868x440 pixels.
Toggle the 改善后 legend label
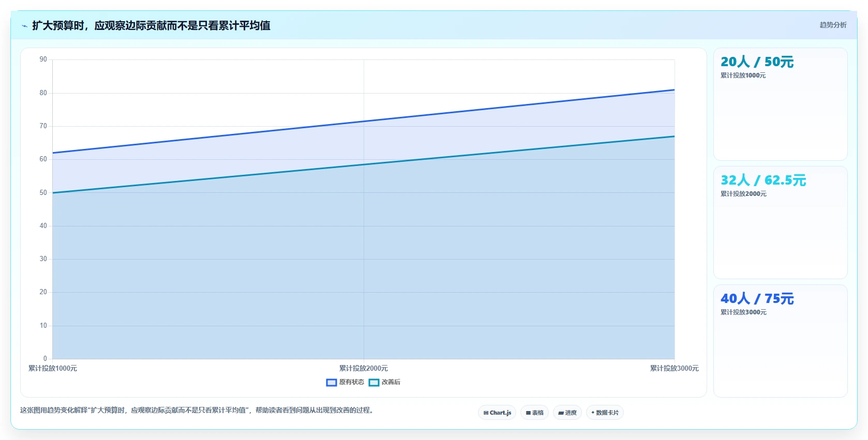coord(391,382)
